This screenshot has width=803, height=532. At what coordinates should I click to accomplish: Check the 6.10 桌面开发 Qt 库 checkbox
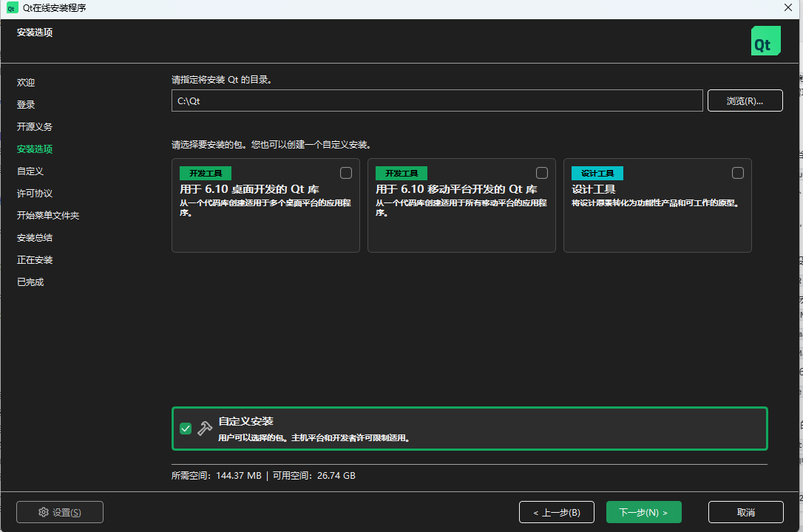(x=346, y=173)
